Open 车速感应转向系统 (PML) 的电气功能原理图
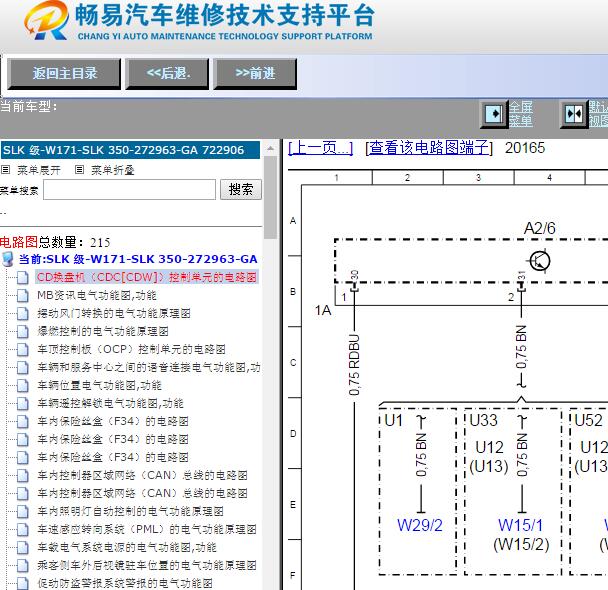The width and height of the screenshot is (608, 590). (x=147, y=529)
